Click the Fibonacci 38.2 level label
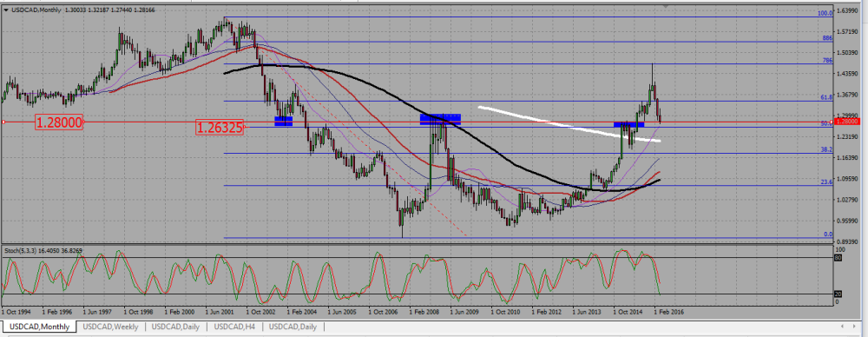Image resolution: width=868 pixels, height=337 pixels. pyautogui.click(x=826, y=149)
